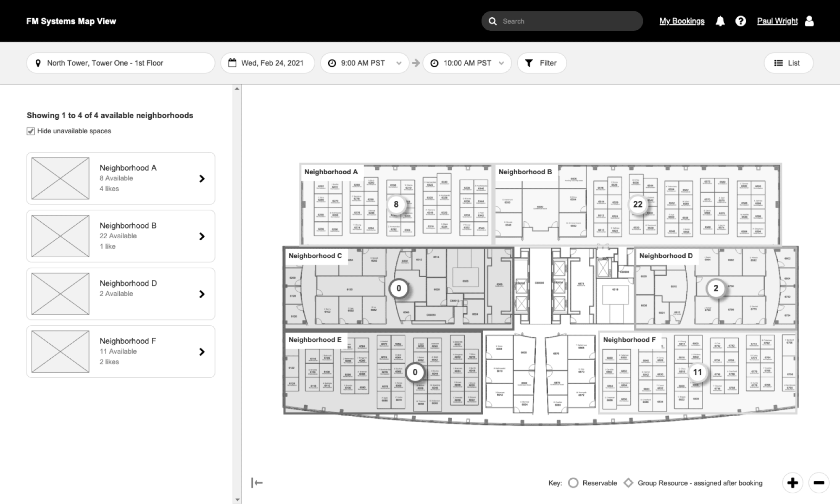Click the fit-to-edge icon below the map
The width and height of the screenshot is (840, 504).
pos(257,483)
